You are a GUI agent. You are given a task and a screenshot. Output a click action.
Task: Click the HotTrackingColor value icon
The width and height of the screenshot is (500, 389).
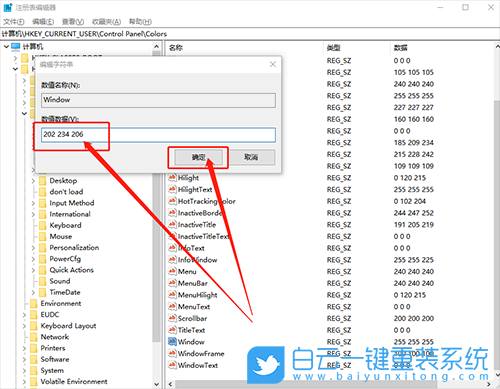[x=172, y=201]
